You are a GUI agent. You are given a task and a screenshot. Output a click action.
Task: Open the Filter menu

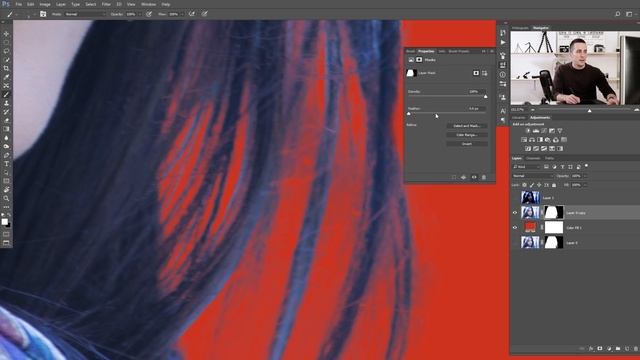pos(106,4)
